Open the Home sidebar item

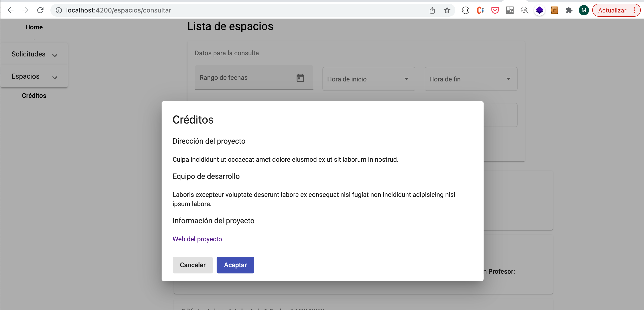click(x=34, y=27)
